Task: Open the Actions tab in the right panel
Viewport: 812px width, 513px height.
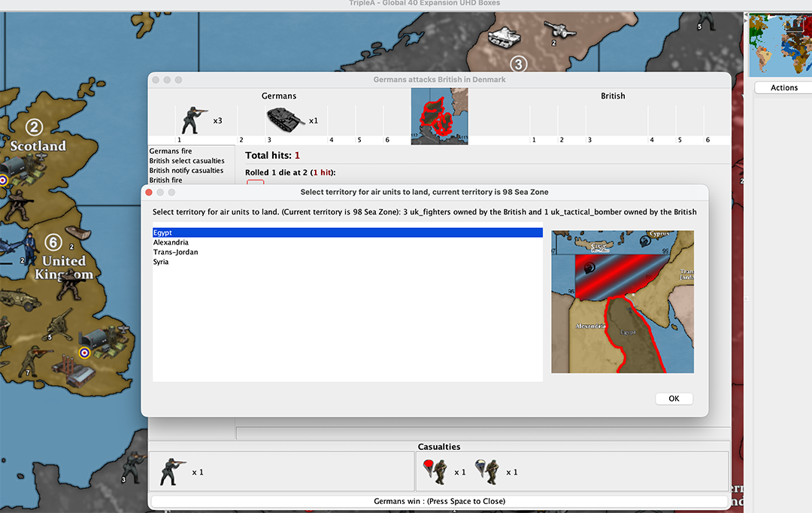Action: 783,88
